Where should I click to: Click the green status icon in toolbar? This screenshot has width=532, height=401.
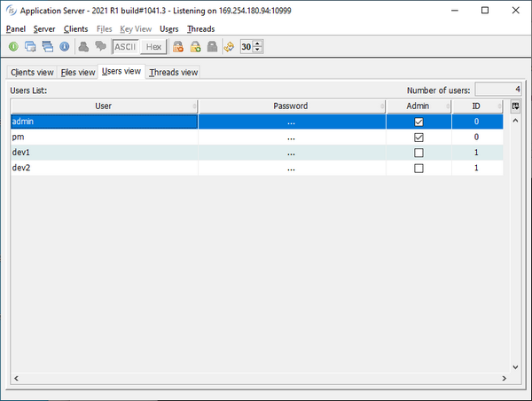(x=14, y=47)
